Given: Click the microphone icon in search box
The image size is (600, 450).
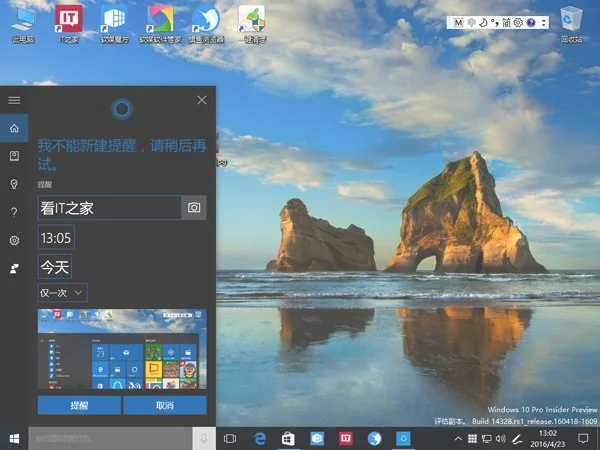Looking at the screenshot, I should tap(203, 438).
